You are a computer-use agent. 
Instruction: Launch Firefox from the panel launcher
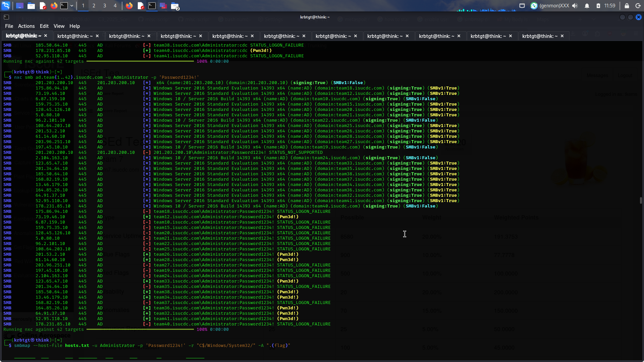point(54,6)
